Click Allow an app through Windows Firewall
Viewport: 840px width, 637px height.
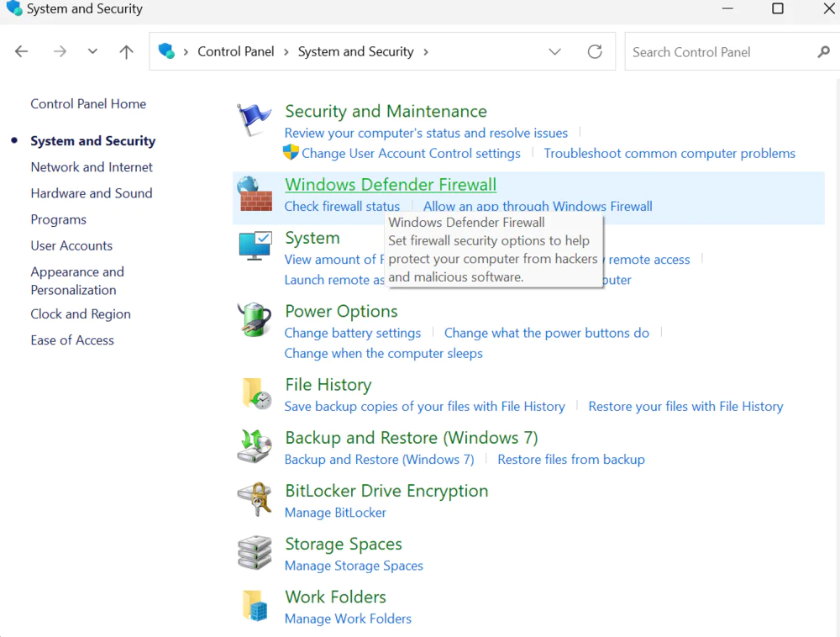(x=538, y=206)
